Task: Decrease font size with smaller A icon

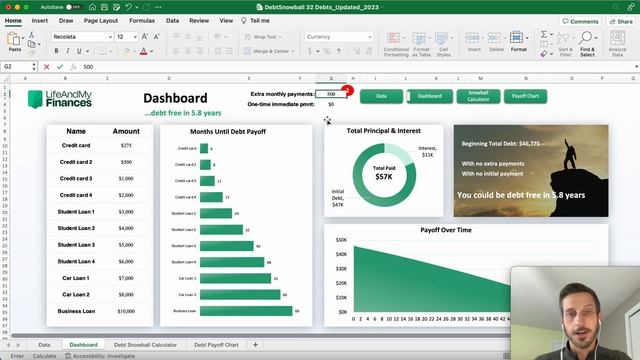Action: point(156,37)
